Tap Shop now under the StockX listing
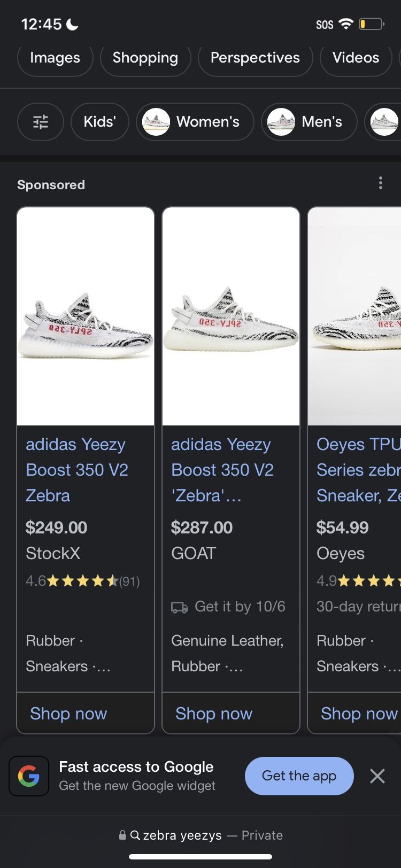The image size is (401, 868). (x=68, y=713)
